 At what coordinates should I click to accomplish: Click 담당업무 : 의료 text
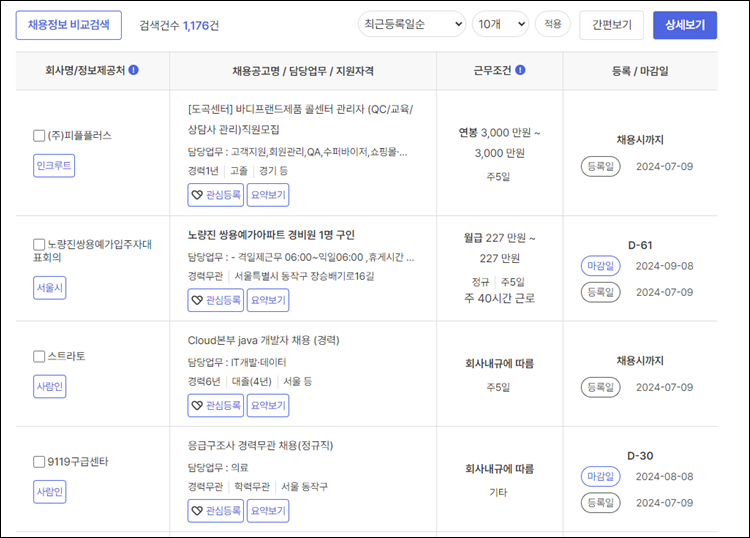218,468
